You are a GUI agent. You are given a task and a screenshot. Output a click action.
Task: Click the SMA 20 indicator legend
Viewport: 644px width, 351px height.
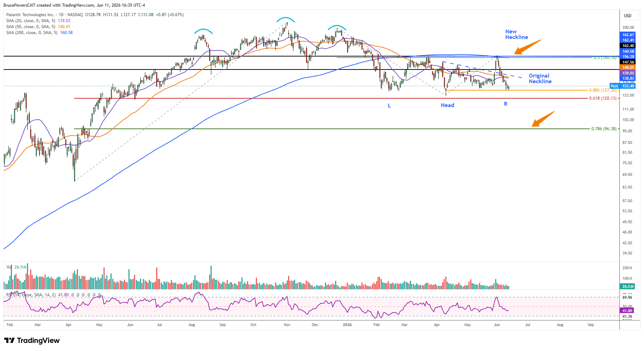38,21
